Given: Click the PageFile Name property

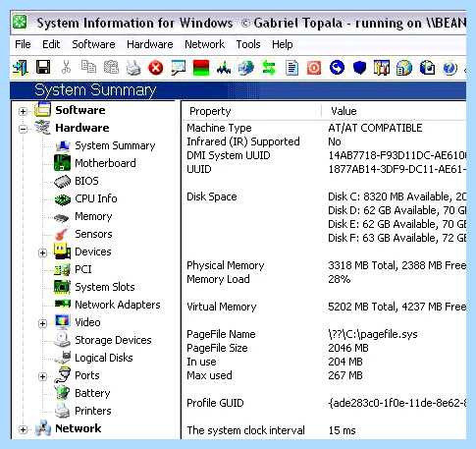Looking at the screenshot, I should [221, 334].
